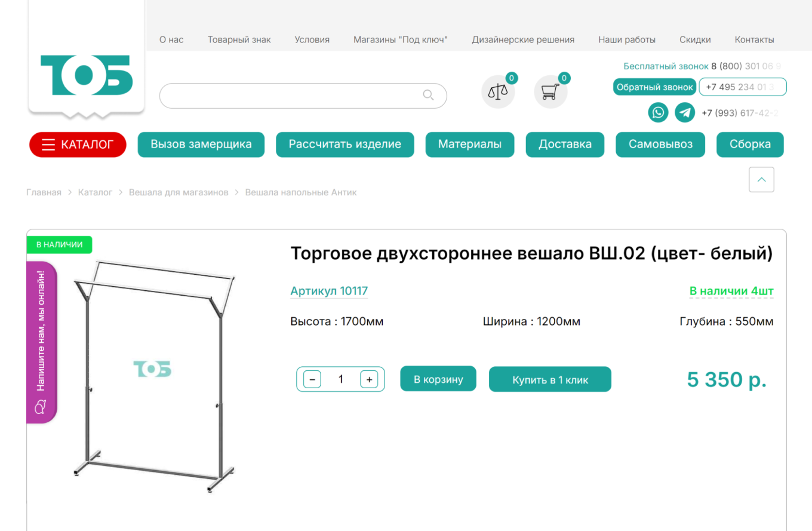
Task: Open the product comparison scales icon
Action: coord(498,91)
